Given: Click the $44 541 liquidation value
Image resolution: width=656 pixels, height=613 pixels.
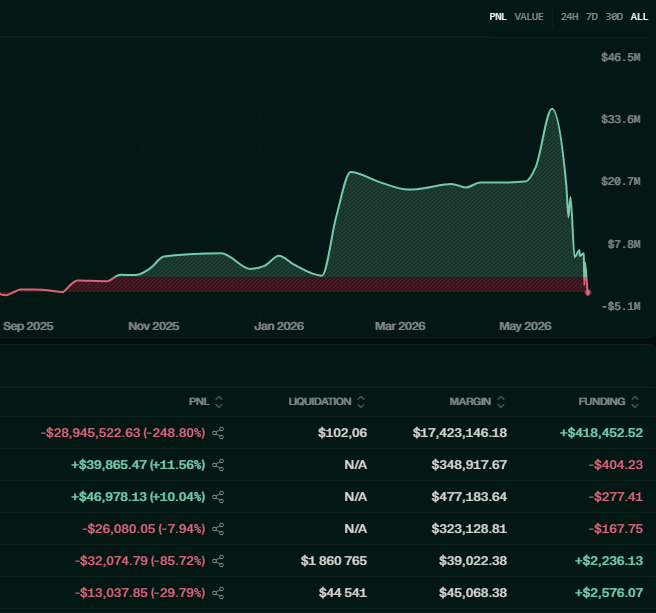Looking at the screenshot, I should pyautogui.click(x=343, y=593).
